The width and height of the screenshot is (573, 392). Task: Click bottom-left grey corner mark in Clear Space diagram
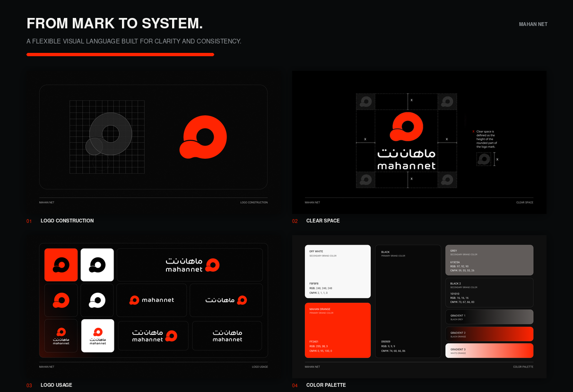click(x=365, y=179)
